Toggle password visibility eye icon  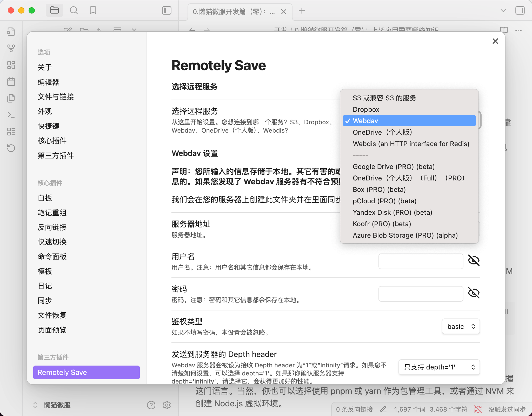tap(474, 293)
